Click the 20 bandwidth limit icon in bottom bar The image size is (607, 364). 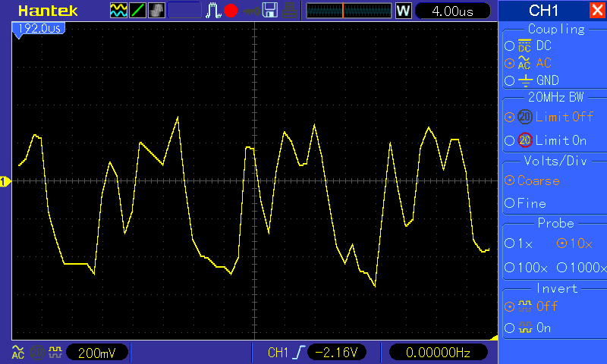click(37, 353)
